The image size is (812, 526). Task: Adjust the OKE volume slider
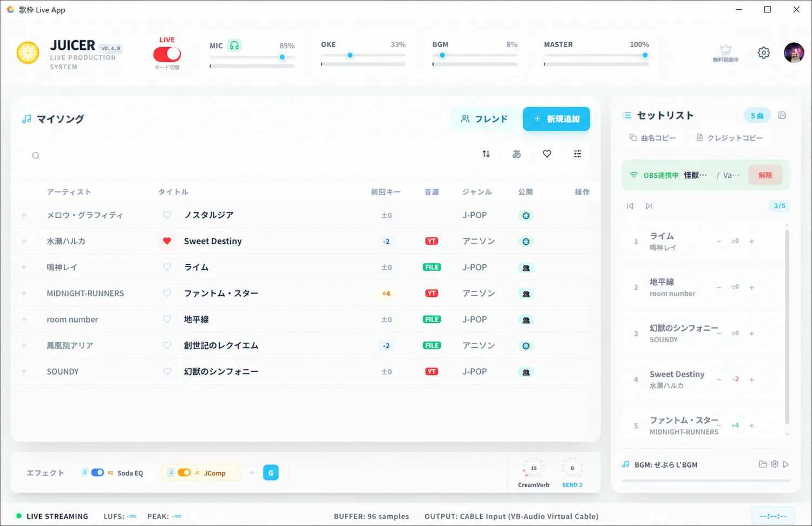click(x=363, y=55)
